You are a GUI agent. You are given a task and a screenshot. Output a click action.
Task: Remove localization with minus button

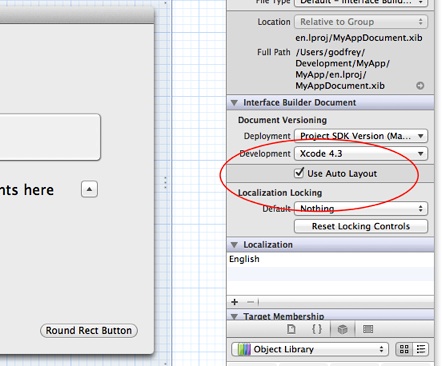[x=250, y=302]
